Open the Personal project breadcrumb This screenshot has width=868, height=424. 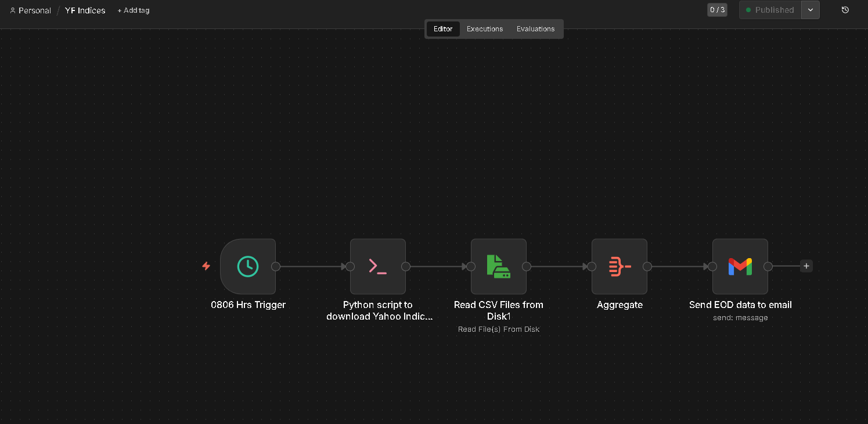pos(30,10)
